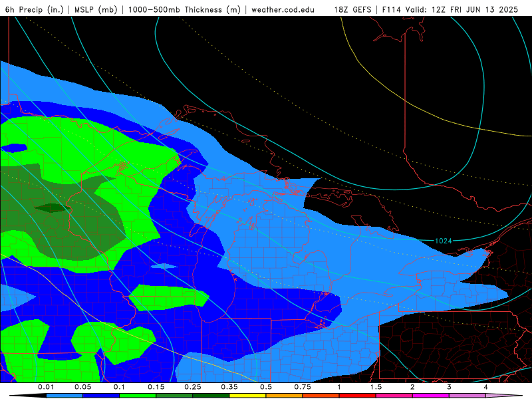Click the "F114 Valid: 12Z FRI JUN 13 2025" text
532x399 pixels.
click(x=450, y=9)
